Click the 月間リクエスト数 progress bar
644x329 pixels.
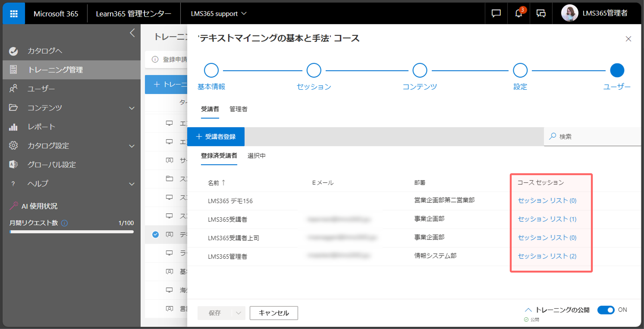click(x=72, y=232)
